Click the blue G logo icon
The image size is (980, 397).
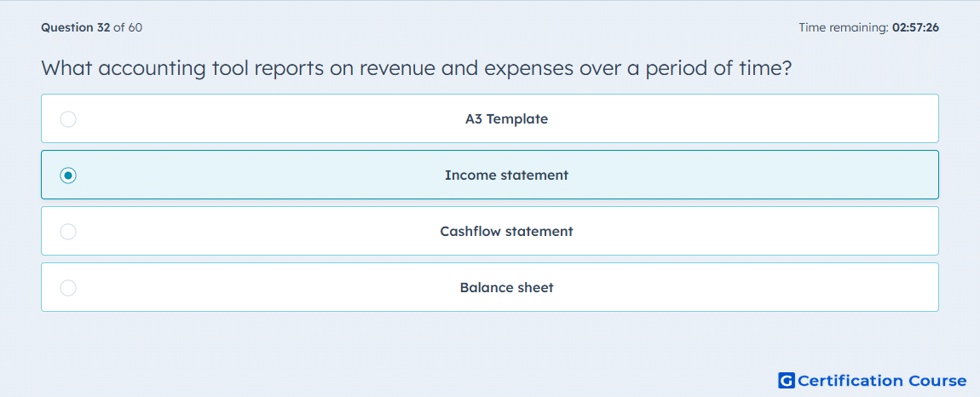tap(787, 380)
